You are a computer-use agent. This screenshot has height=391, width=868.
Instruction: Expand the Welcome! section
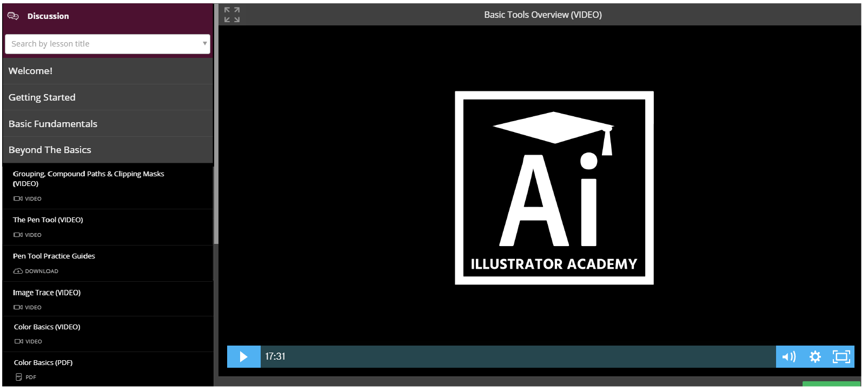108,71
